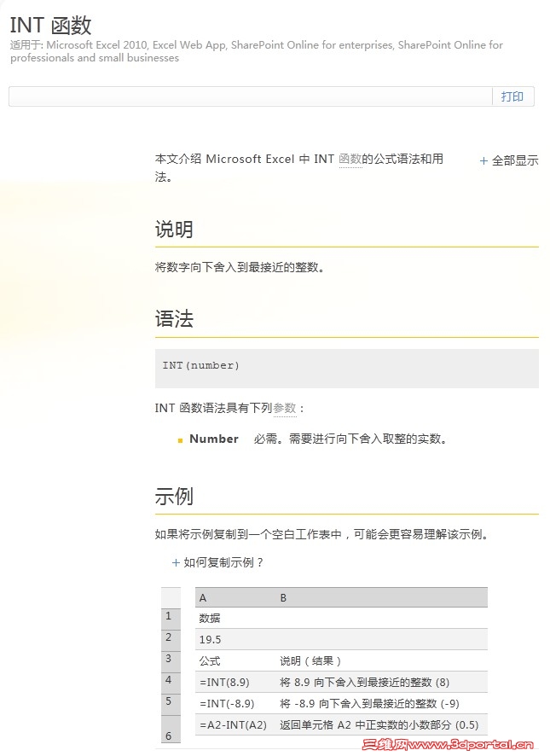Image resolution: width=550 pixels, height=756 pixels.
Task: Click the 公式 cell
Action: (210, 661)
